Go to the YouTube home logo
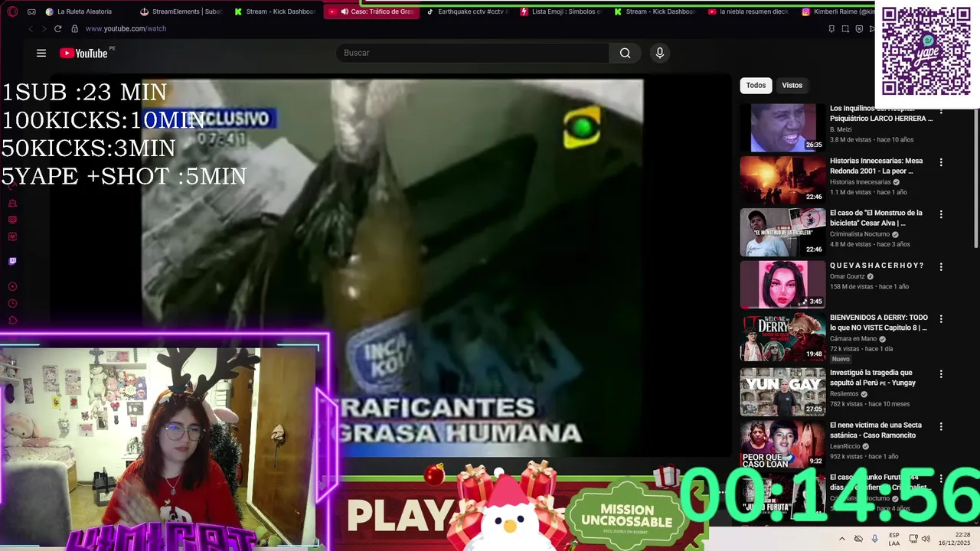 point(83,53)
